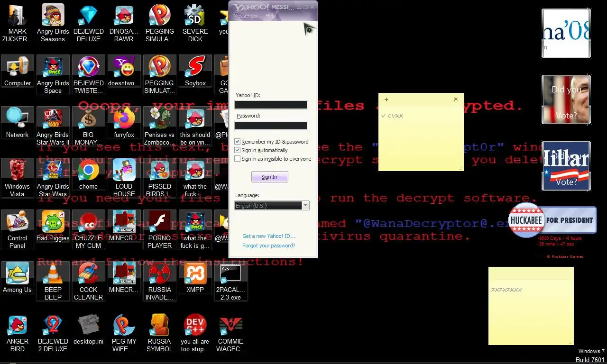The image size is (607, 364).
Task: Add a note with the sticky note plus button
Action: [386, 100]
